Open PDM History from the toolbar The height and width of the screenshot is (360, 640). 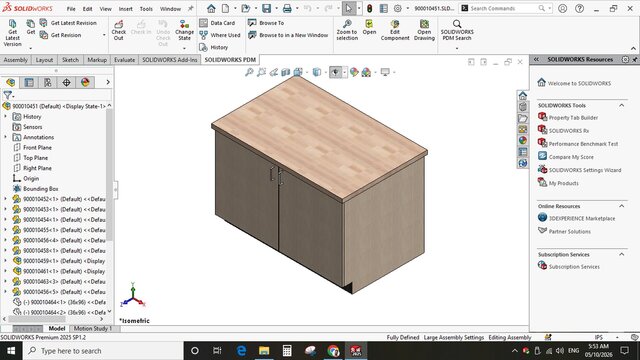click(213, 47)
